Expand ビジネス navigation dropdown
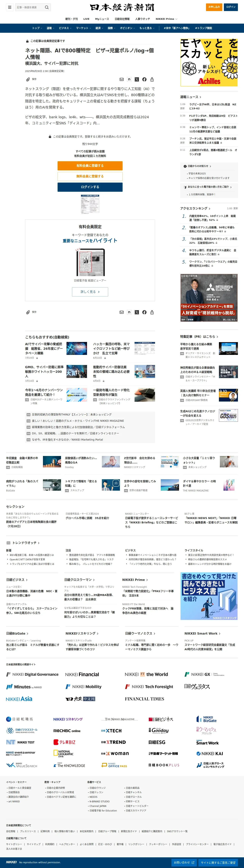Image resolution: width=244 pixels, height=868 pixels. tap(65, 28)
